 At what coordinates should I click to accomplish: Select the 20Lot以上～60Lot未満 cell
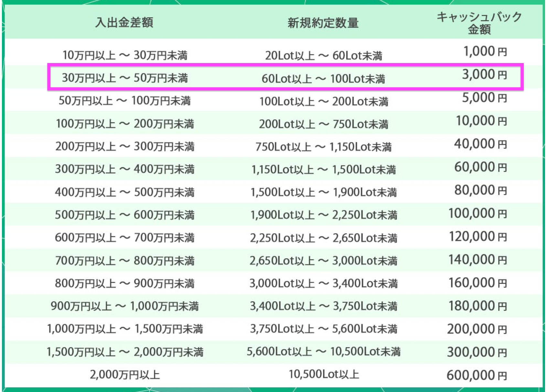click(x=323, y=56)
